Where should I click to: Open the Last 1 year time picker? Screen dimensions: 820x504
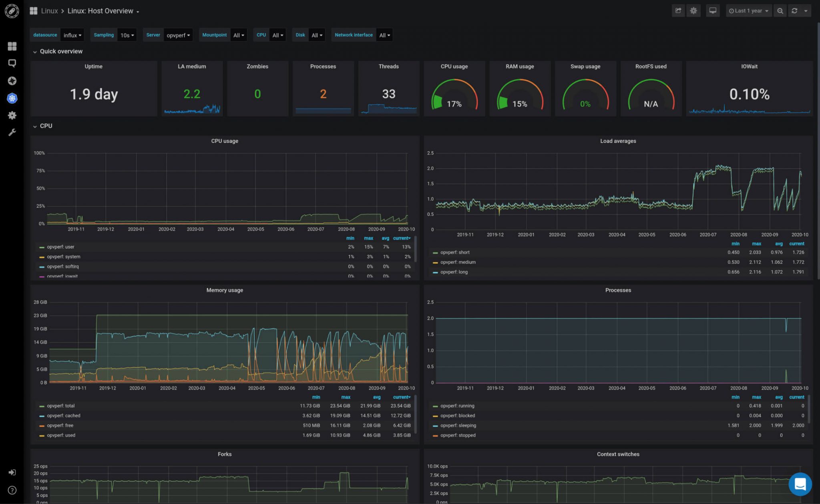pos(748,11)
